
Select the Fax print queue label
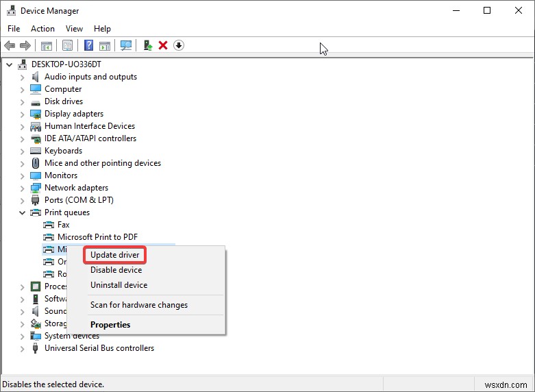point(64,225)
